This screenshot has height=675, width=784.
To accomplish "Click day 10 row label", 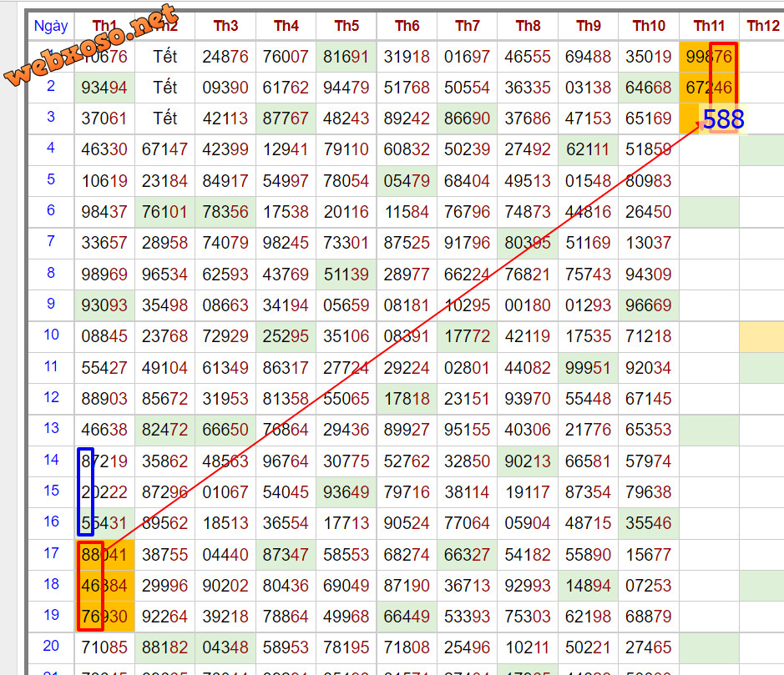I will click(x=51, y=335).
